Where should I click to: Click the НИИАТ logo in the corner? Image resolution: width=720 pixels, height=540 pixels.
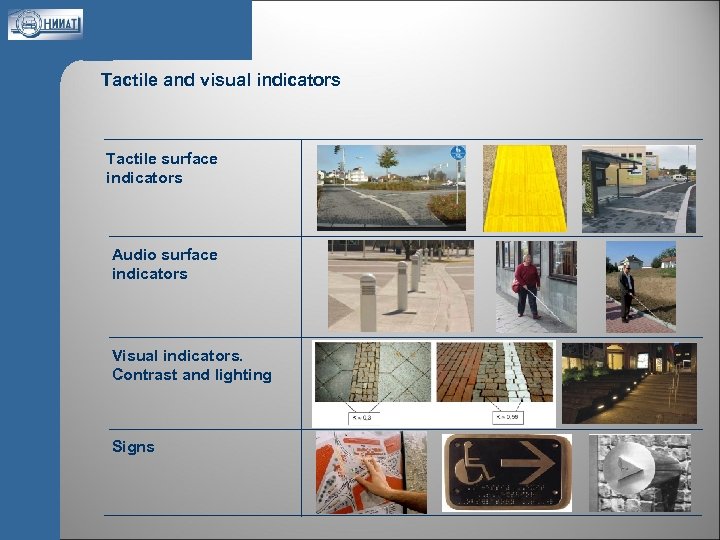coord(45,24)
